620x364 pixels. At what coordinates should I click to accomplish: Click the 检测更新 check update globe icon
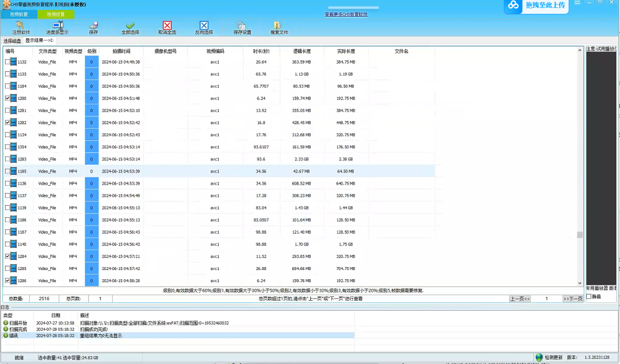(539, 358)
